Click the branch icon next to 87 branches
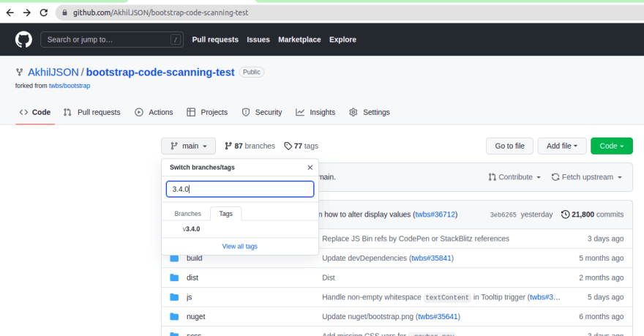 [228, 146]
